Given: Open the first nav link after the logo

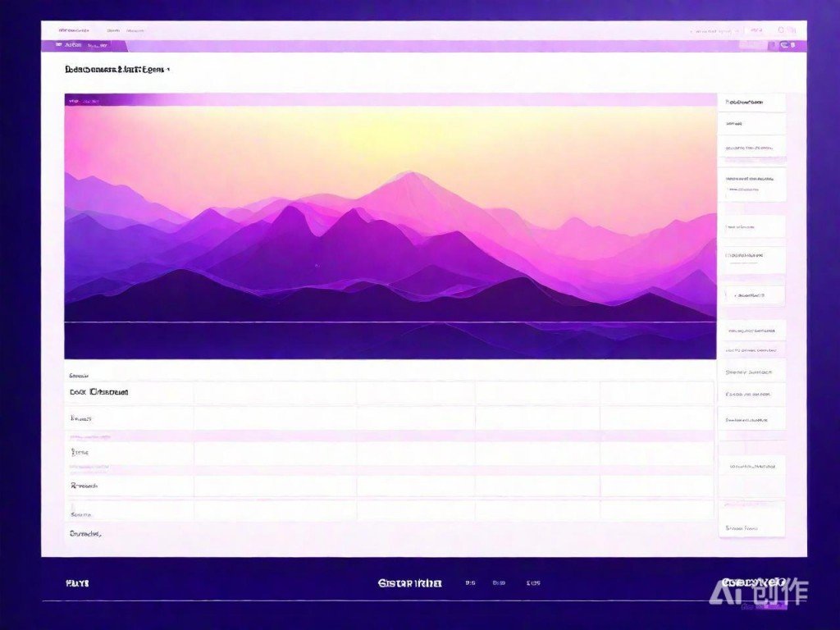Looking at the screenshot, I should (x=112, y=30).
